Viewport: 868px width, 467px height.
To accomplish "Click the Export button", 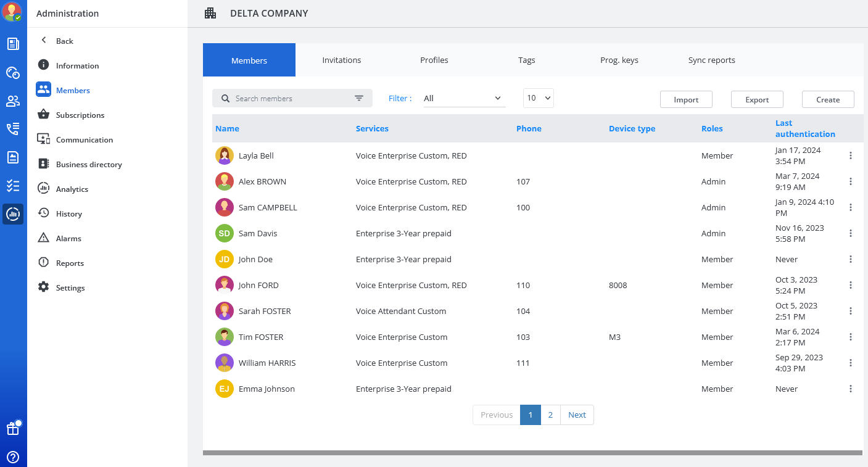I will pos(757,99).
